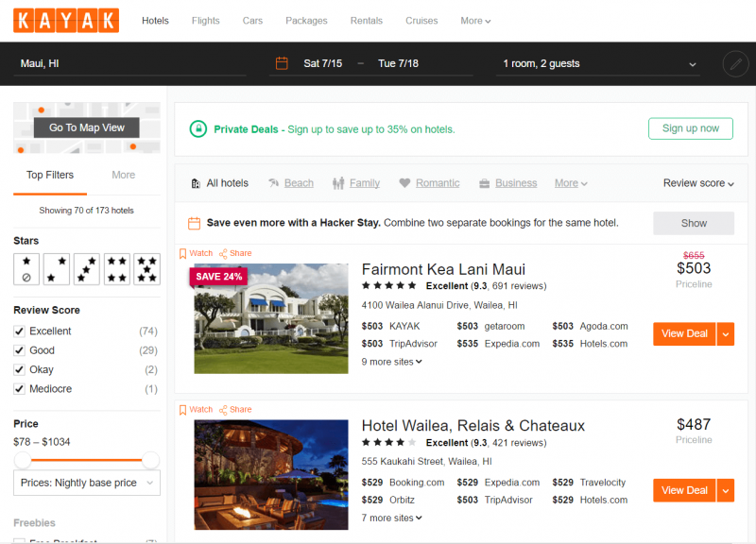
Task: Share the Hotel Wailea listing
Action: click(x=234, y=409)
